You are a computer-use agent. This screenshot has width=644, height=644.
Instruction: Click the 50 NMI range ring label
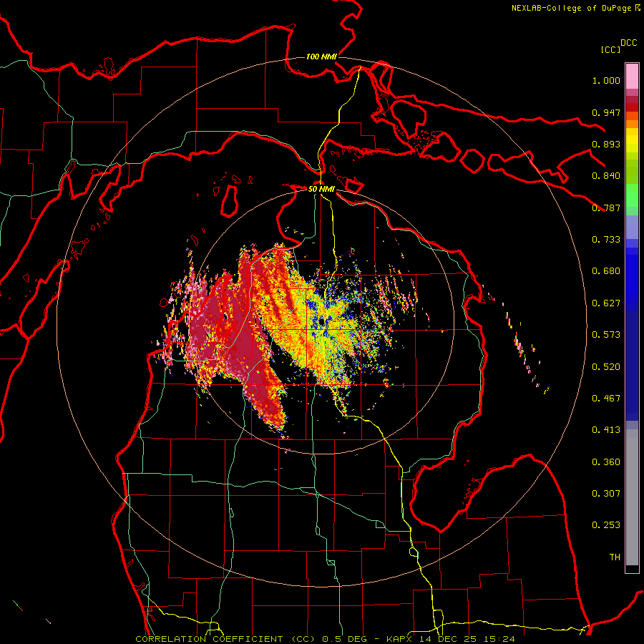click(x=321, y=189)
